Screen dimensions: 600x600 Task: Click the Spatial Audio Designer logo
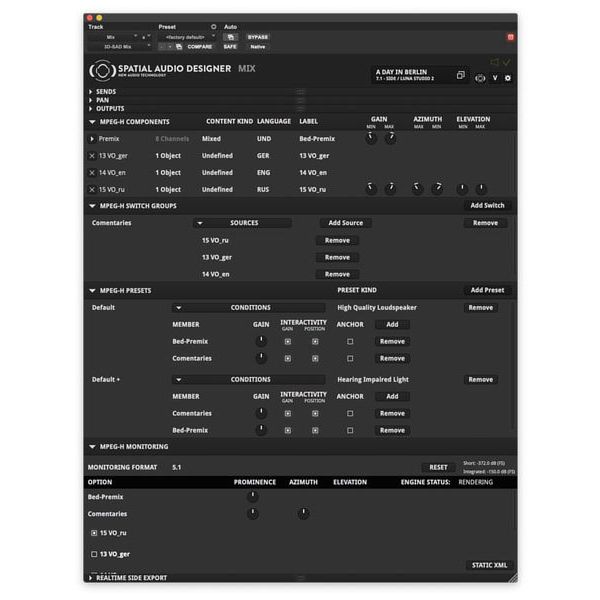102,71
